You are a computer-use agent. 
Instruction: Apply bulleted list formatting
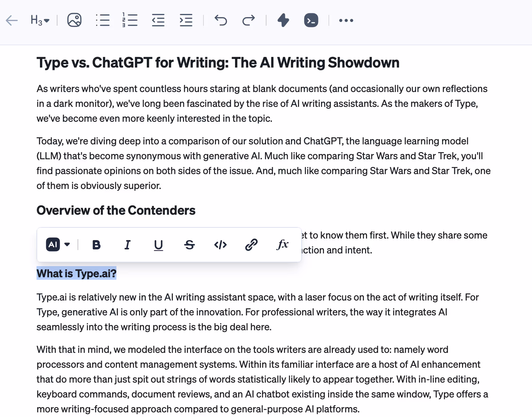pyautogui.click(x=102, y=20)
